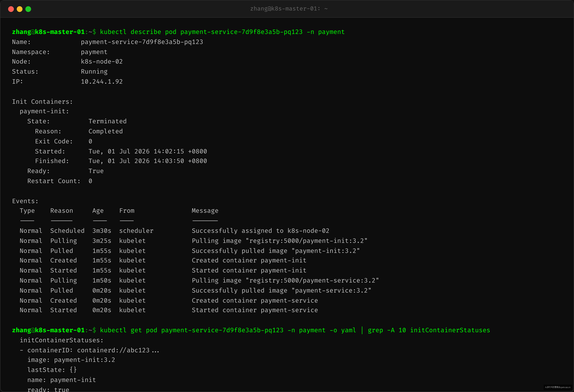This screenshot has width=574, height=392.
Task: Click the Started timestamp 14:02:15 +0800
Action: point(180,151)
